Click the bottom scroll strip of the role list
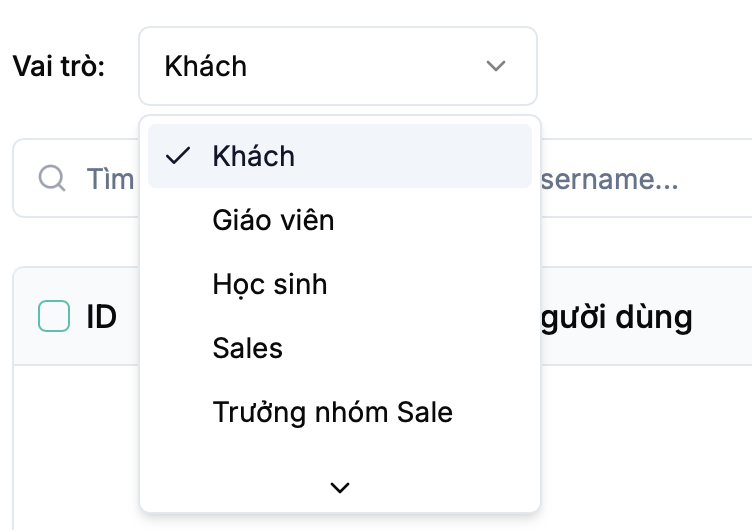This screenshot has height=530, width=752. pos(250,488)
